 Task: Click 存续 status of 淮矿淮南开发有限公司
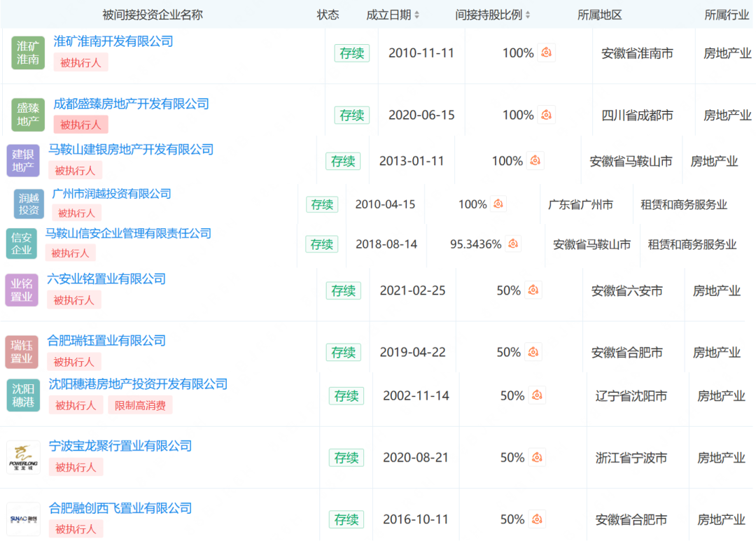[x=352, y=53]
